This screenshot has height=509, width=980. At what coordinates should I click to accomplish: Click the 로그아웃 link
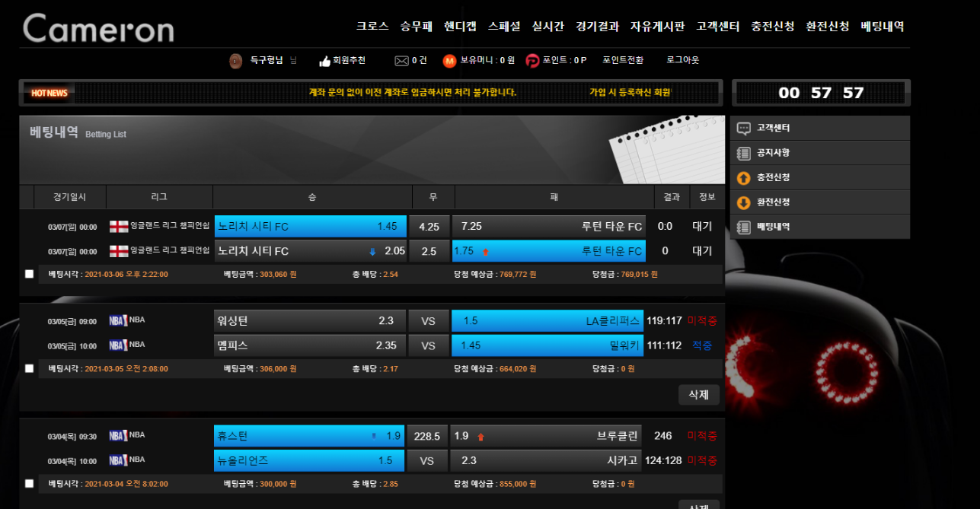click(x=682, y=60)
